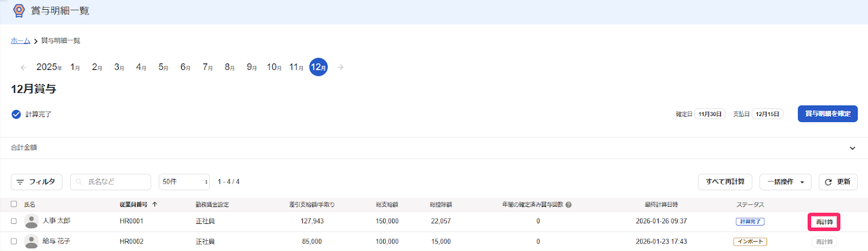Screen dimensions: 868x251
Task: Check the row checkbox for 給与 花子
Action: click(x=14, y=241)
